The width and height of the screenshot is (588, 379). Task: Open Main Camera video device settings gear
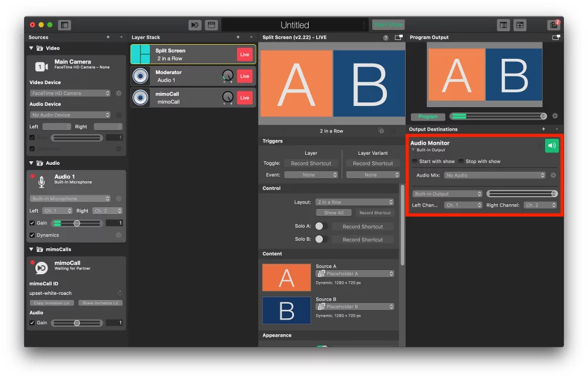[x=119, y=93]
